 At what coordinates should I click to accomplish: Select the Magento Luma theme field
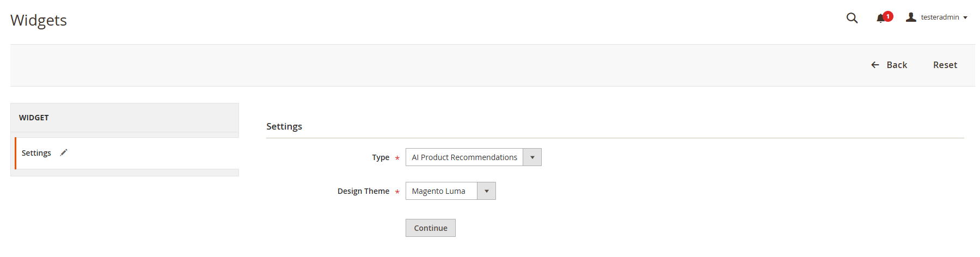[451, 191]
